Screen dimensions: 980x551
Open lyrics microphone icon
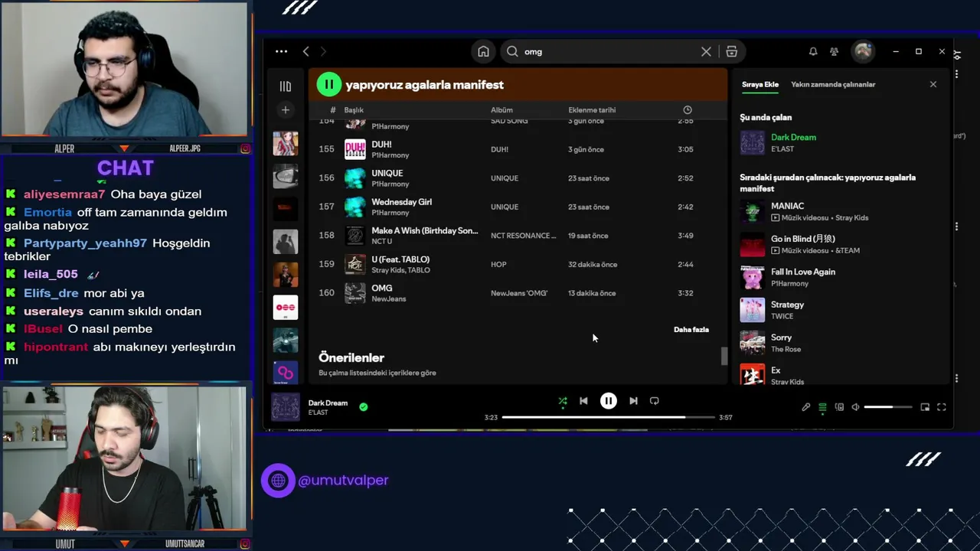point(805,407)
